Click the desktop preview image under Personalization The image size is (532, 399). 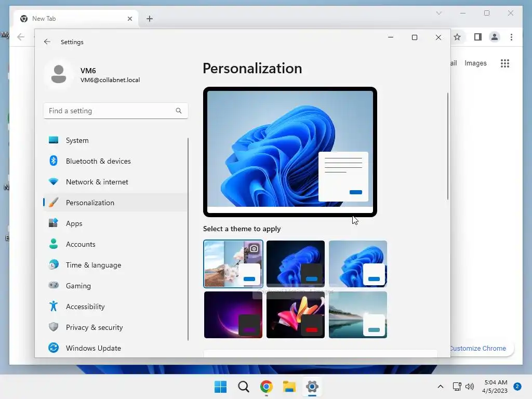[290, 152]
